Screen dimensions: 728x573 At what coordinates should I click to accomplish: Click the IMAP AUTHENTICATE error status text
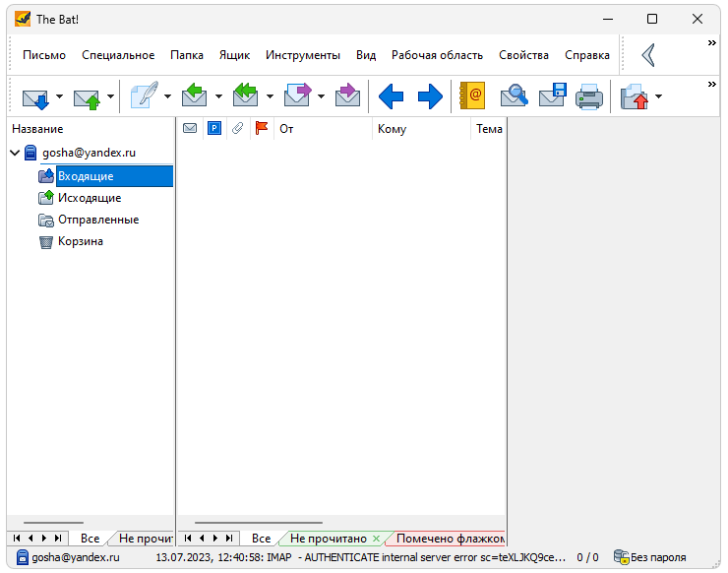(x=360, y=556)
